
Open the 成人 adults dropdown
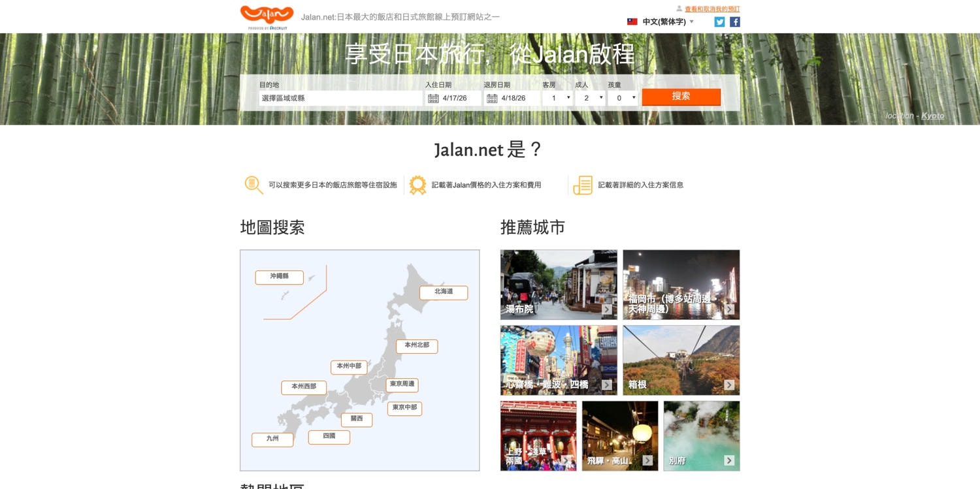(590, 98)
